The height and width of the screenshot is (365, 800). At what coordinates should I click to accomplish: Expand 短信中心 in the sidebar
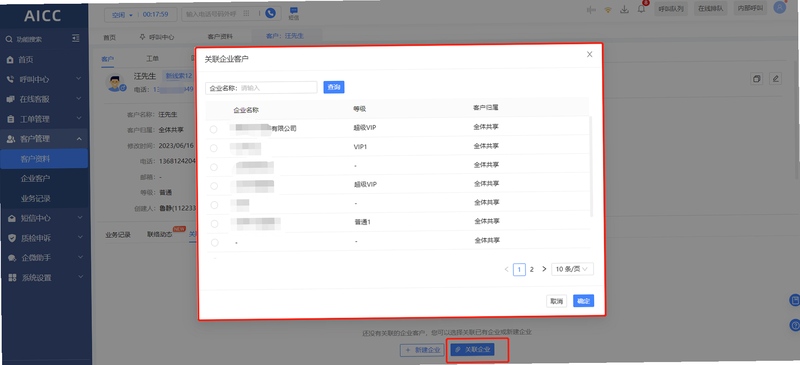click(x=79, y=218)
